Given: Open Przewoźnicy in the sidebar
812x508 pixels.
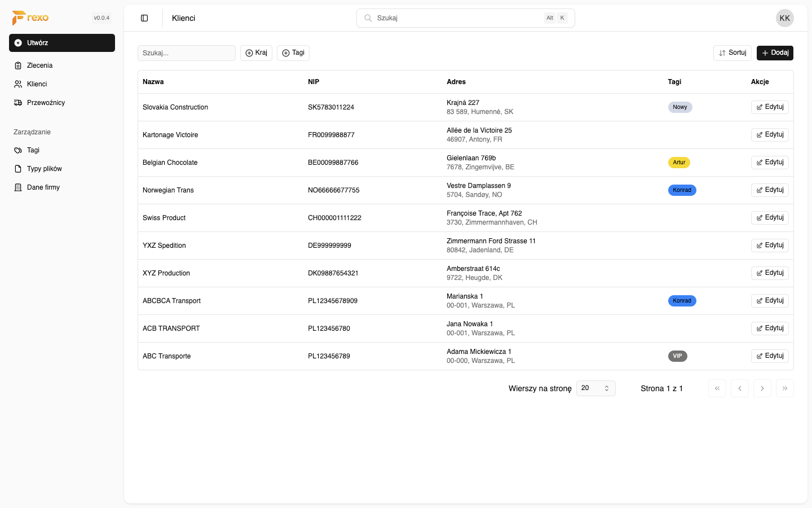Looking at the screenshot, I should (46, 103).
